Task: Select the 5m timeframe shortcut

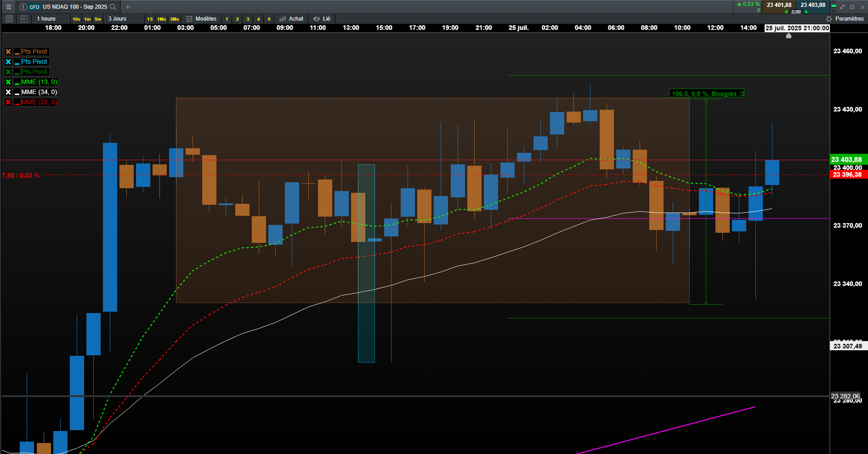Action: click(x=98, y=19)
